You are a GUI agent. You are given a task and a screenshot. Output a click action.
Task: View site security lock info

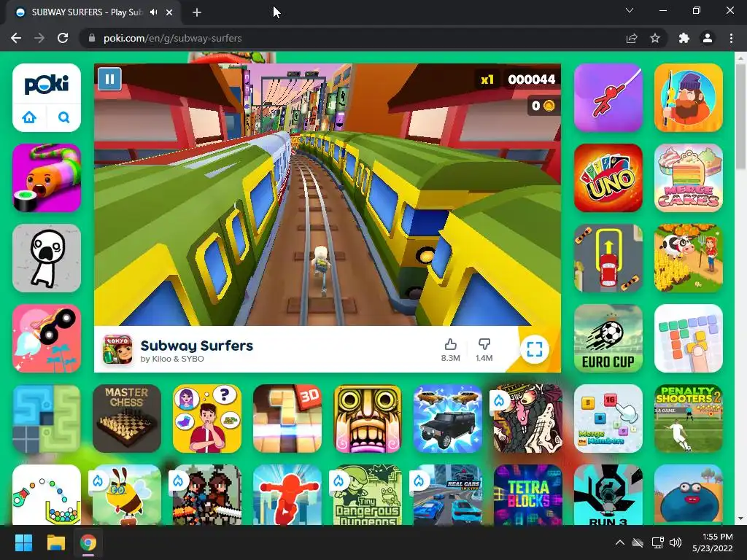tap(92, 38)
